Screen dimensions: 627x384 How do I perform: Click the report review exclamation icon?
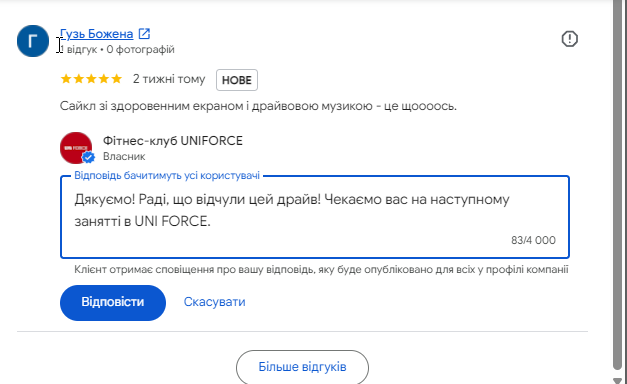(x=569, y=39)
